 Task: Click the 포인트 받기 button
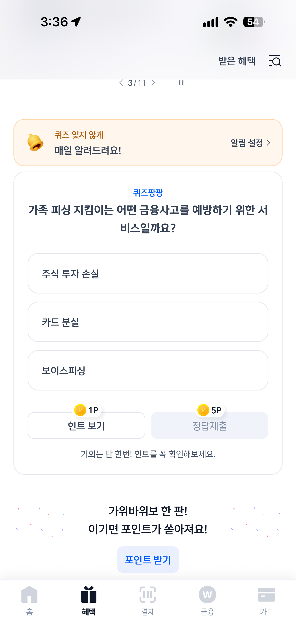tap(148, 560)
